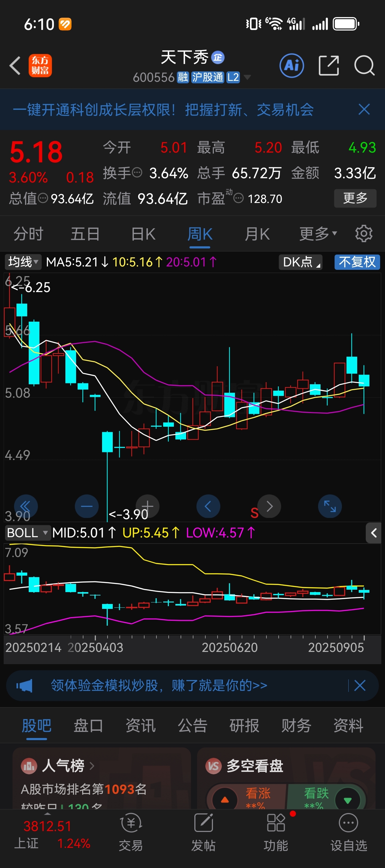Open the 功能 functions icon
385x868 pixels.
point(276,832)
